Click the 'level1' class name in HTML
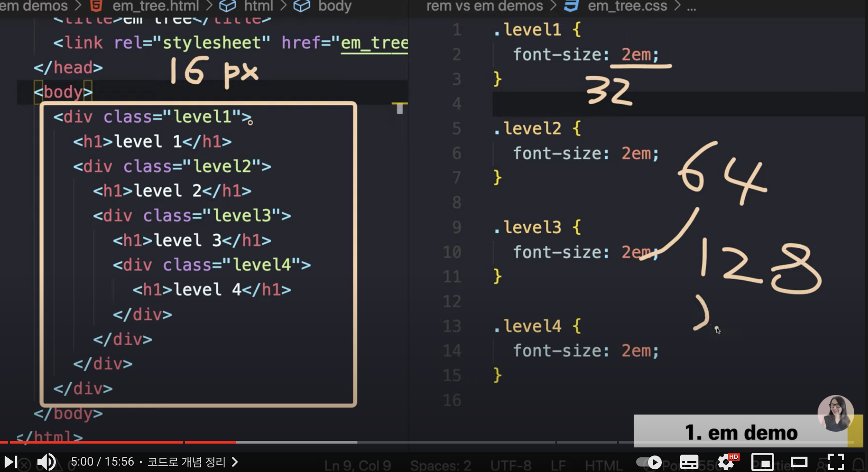The height and width of the screenshot is (472, 868). coord(202,117)
